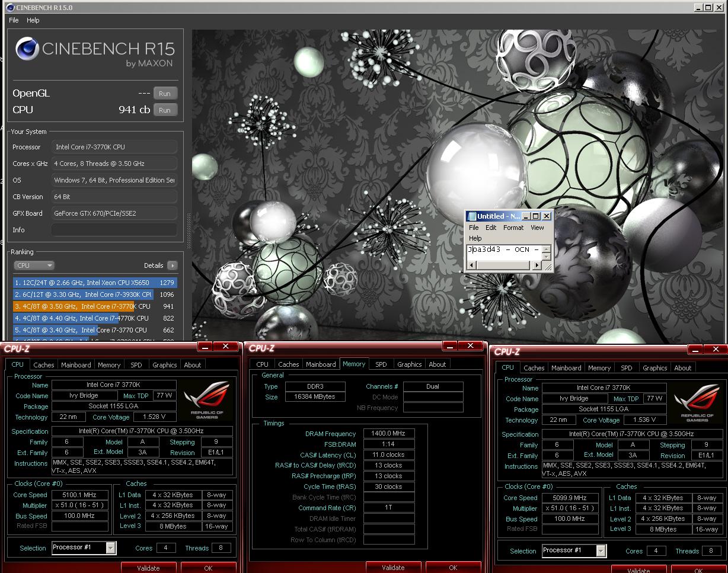
Task: Select the i7-3770 score 662 row
Action: (95, 330)
